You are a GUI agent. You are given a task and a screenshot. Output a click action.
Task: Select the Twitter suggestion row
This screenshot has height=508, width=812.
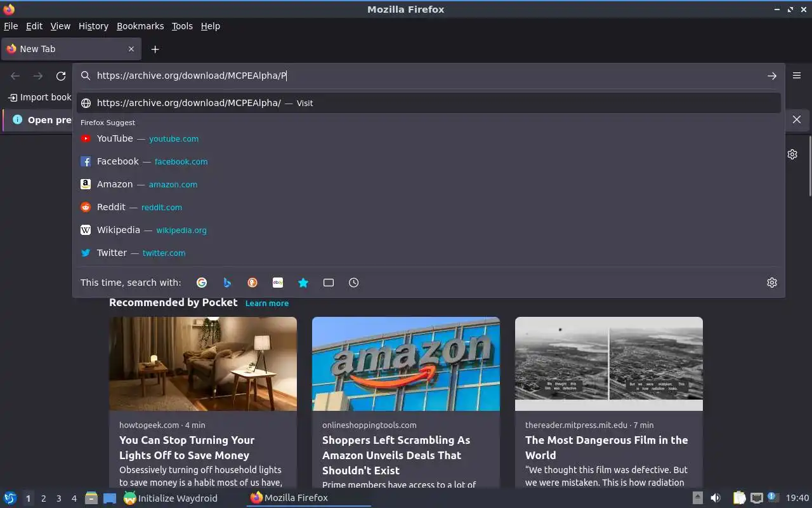[x=429, y=253]
